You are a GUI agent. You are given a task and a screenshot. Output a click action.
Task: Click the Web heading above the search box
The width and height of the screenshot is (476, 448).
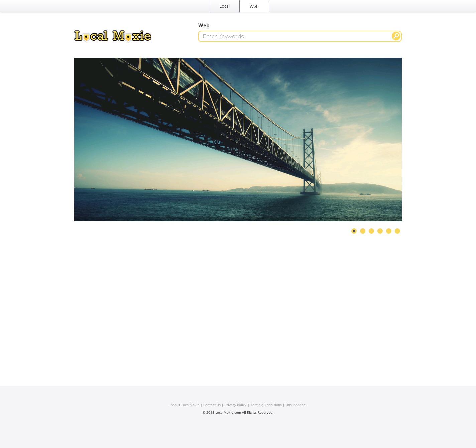click(204, 25)
